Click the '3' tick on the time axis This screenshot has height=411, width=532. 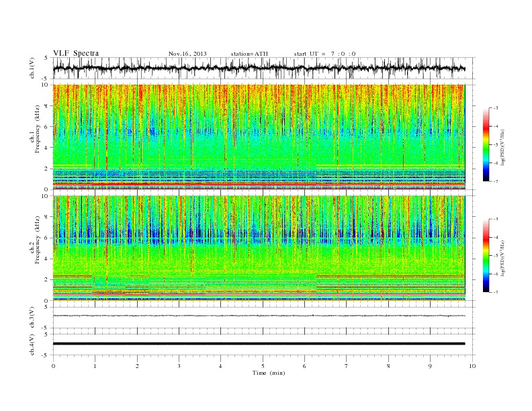pos(179,366)
